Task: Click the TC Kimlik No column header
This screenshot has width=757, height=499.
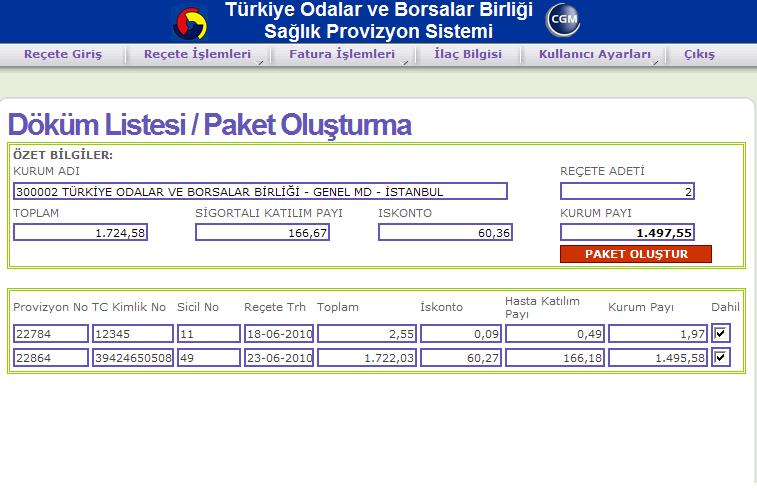Action: [129, 307]
